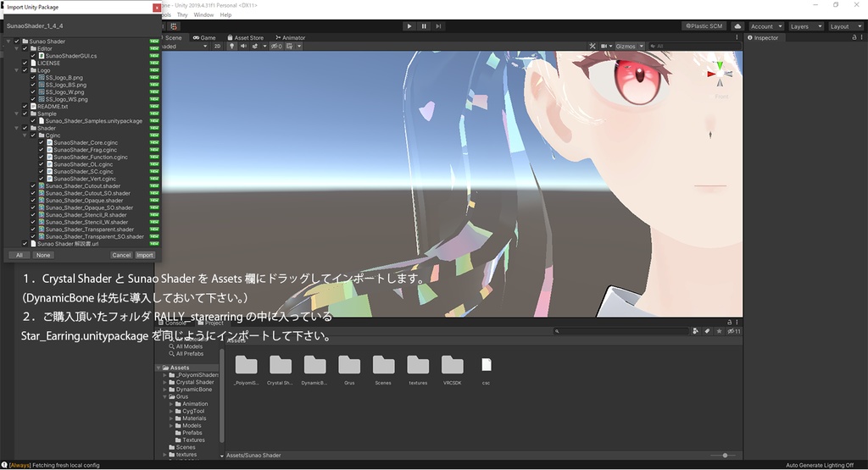
Task: Switch to the Game tab
Action: pyautogui.click(x=204, y=37)
